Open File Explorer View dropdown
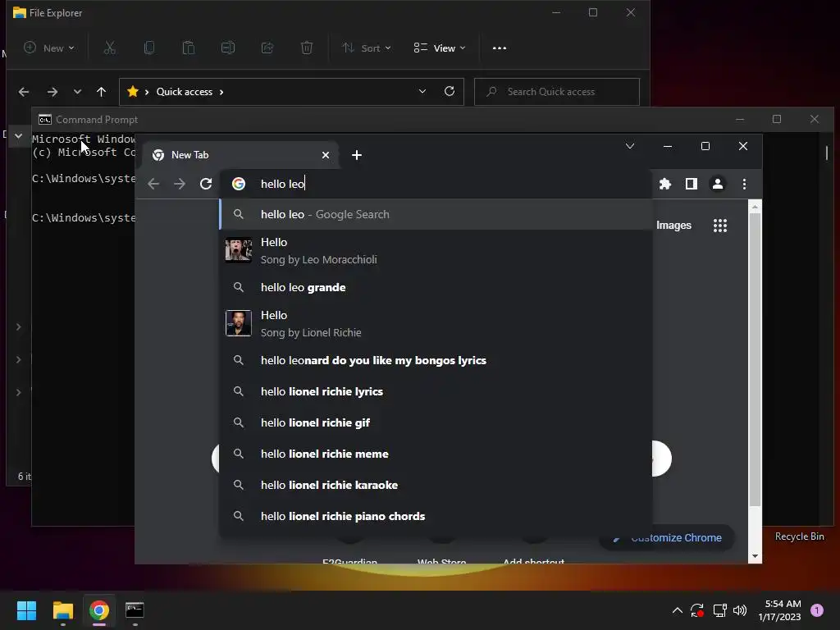 [x=440, y=48]
